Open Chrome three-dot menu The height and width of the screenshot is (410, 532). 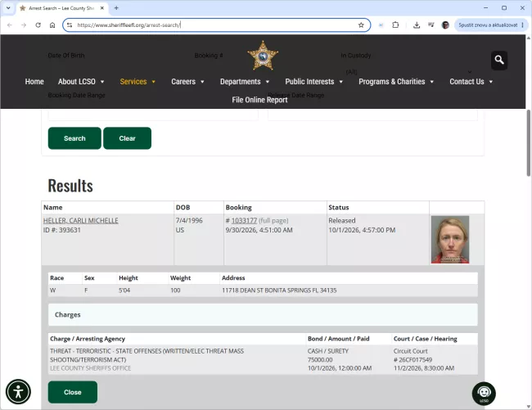click(522, 25)
